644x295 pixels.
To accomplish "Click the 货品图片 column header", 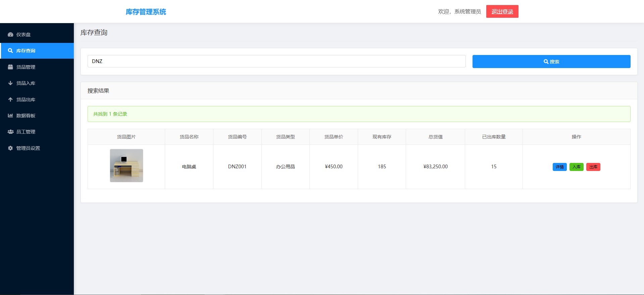I will pos(126,137).
